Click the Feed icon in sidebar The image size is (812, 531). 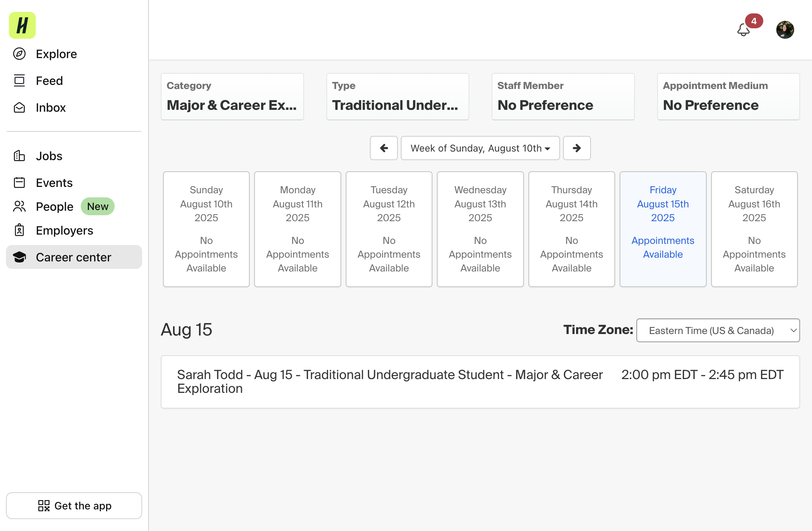(19, 81)
